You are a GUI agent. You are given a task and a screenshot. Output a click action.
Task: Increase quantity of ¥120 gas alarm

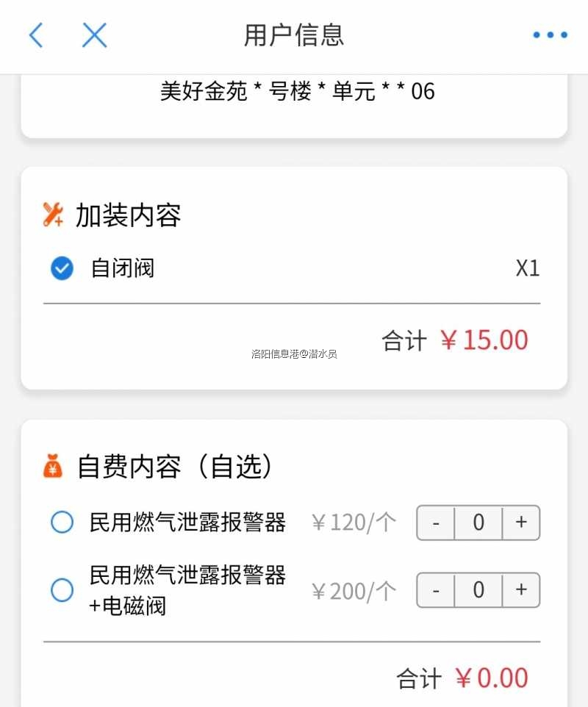coord(521,523)
